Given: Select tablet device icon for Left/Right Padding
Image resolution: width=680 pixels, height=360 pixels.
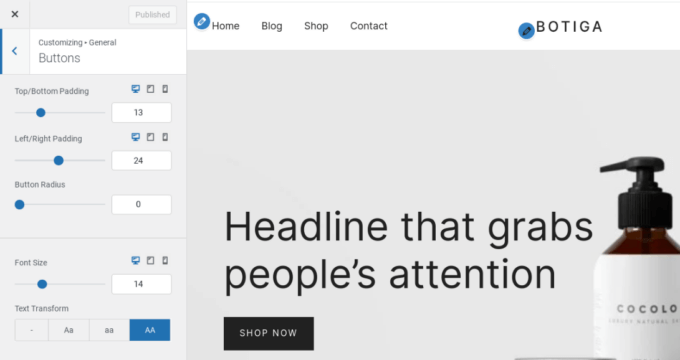Looking at the screenshot, I should 150,137.
